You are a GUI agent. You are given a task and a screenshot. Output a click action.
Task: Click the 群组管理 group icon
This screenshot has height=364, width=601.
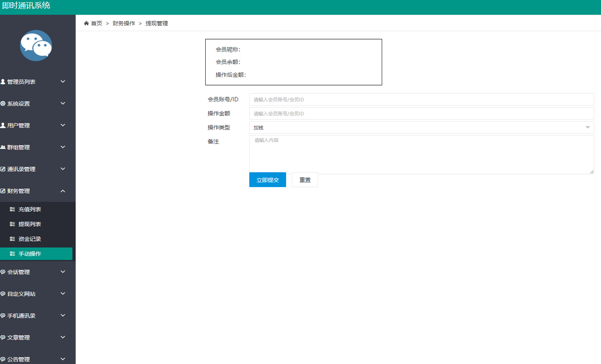pos(3,147)
